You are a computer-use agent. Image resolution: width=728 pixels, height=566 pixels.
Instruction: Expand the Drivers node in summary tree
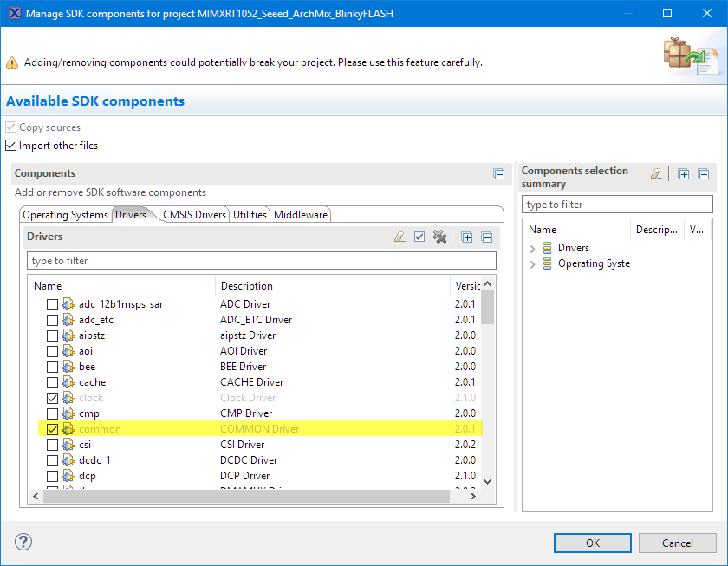pos(532,249)
